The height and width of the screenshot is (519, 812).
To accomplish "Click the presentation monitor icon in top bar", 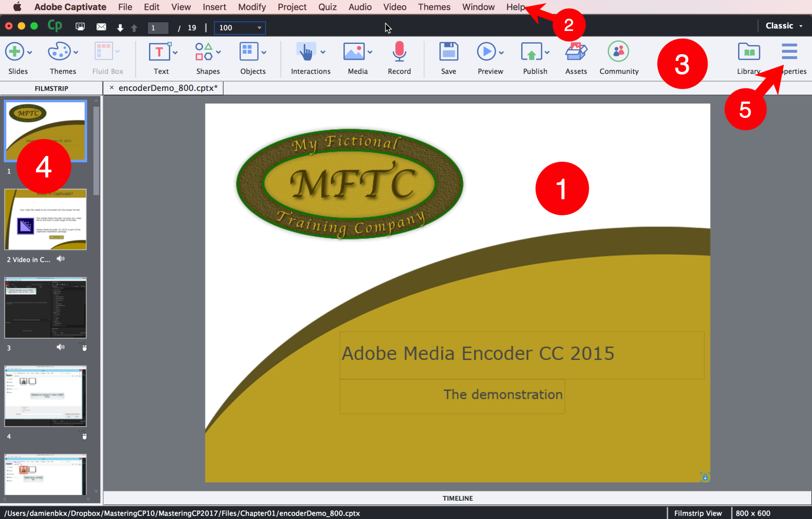I will click(x=80, y=27).
